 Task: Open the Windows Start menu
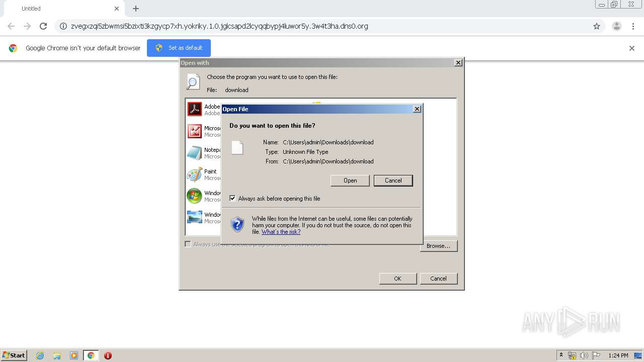[x=14, y=355]
